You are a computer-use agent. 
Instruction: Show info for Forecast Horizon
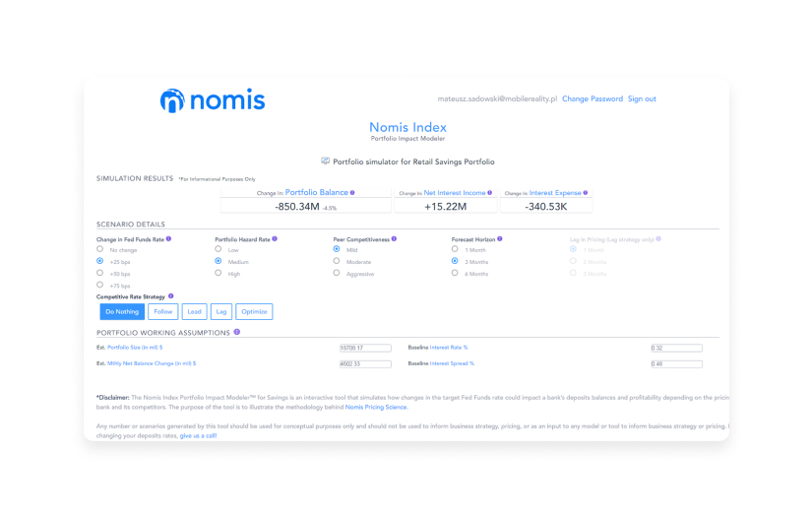click(x=500, y=239)
